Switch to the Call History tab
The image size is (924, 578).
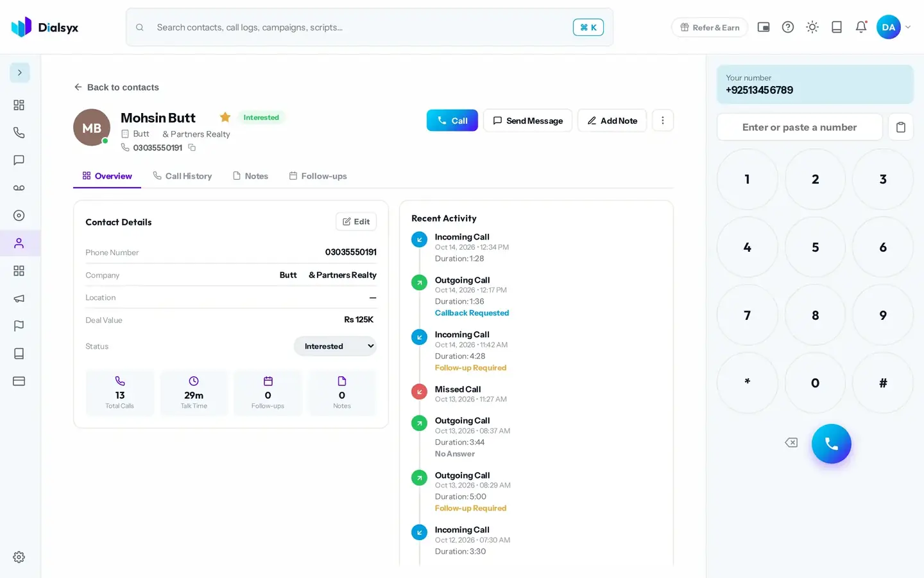pos(182,176)
